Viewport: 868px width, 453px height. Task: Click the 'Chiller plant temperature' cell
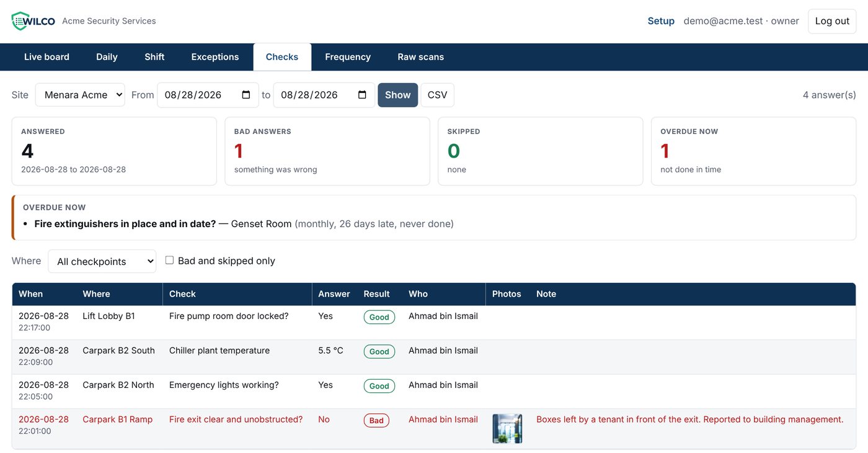pos(219,351)
